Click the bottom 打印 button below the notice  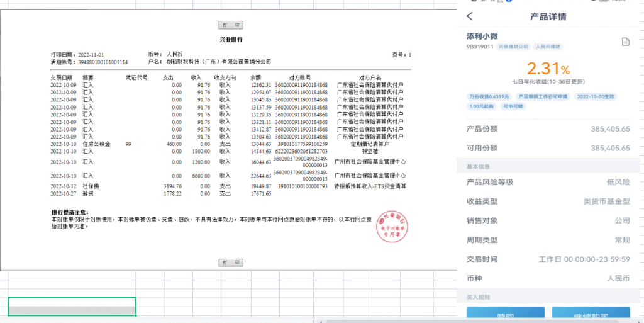coord(231,263)
